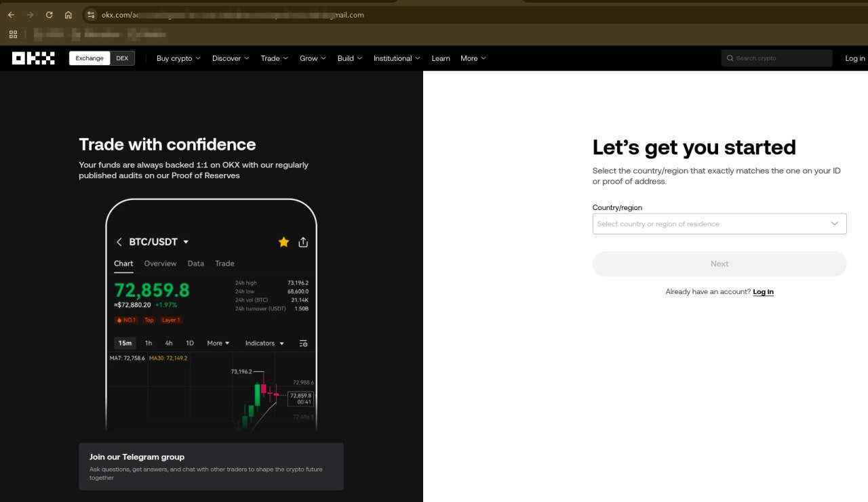Open the browser apps grid icon
Image resolution: width=868 pixels, height=502 pixels.
click(13, 34)
